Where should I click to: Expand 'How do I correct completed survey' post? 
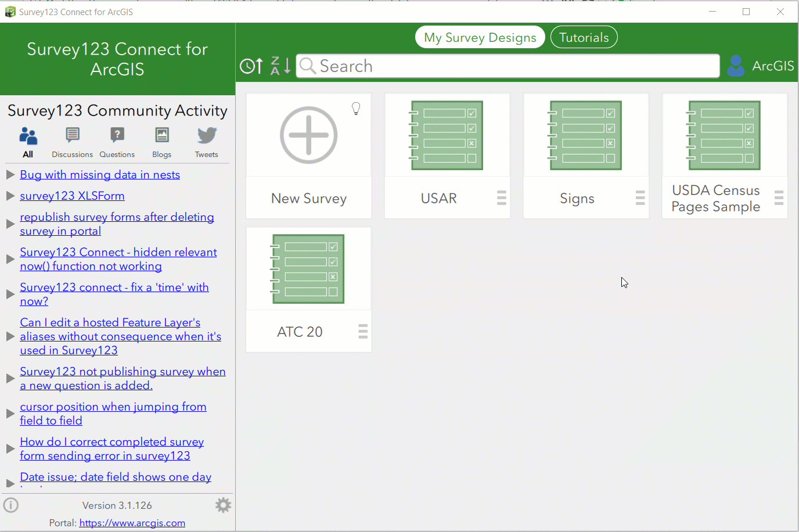pos(10,448)
